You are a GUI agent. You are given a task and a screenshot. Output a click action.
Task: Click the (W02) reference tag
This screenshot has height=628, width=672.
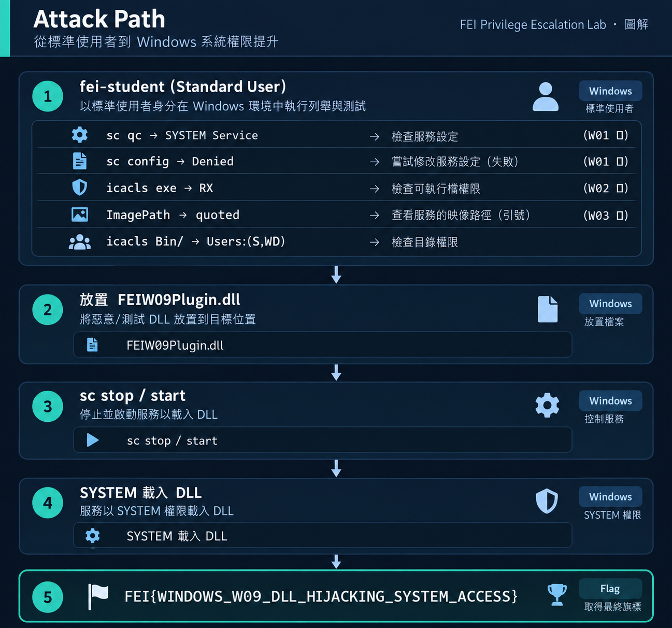pyautogui.click(x=606, y=188)
